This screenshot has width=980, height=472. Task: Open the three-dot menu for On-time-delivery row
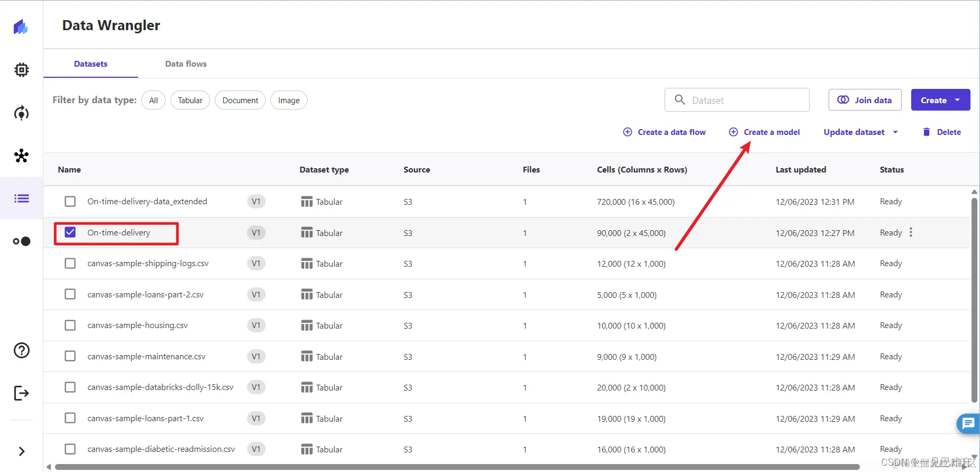911,232
